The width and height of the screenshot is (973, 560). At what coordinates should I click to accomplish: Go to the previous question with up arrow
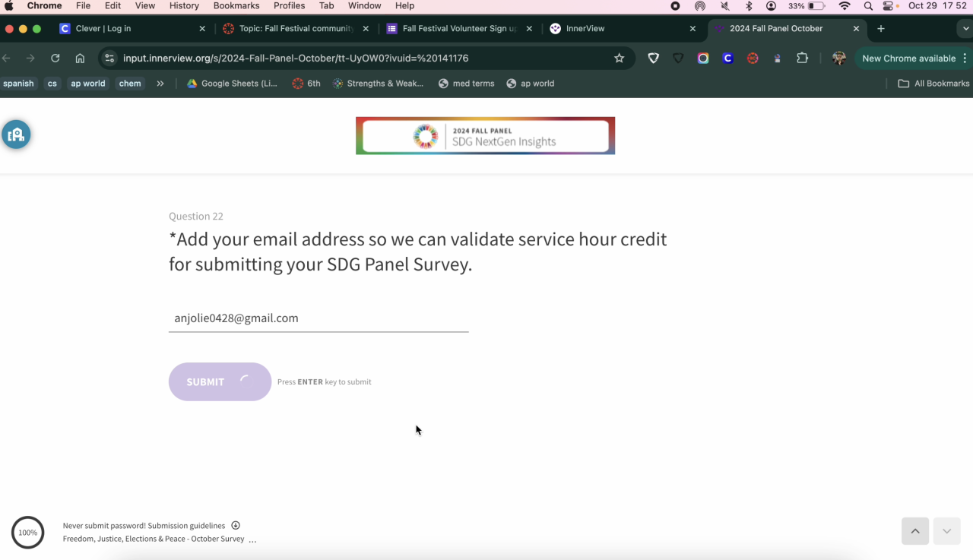915,531
